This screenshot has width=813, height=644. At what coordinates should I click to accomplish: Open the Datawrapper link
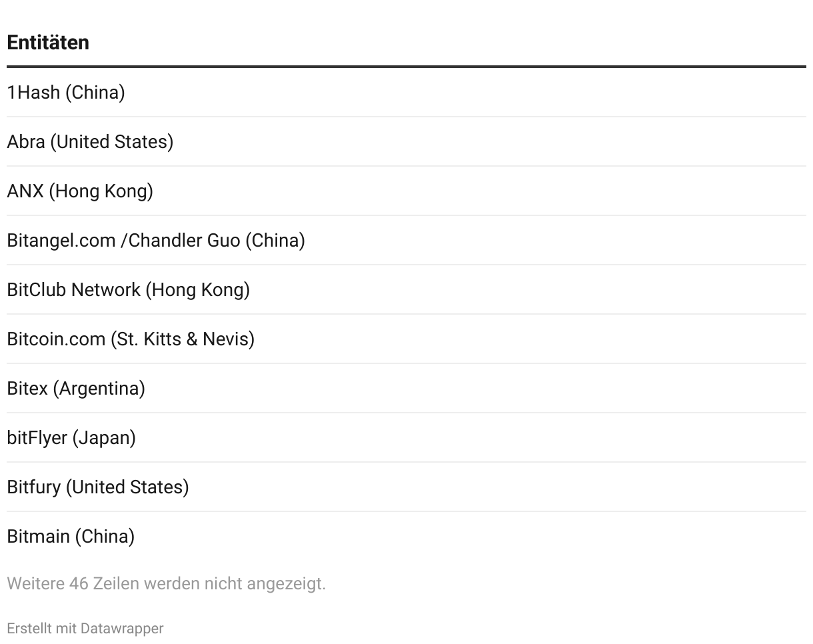122,628
